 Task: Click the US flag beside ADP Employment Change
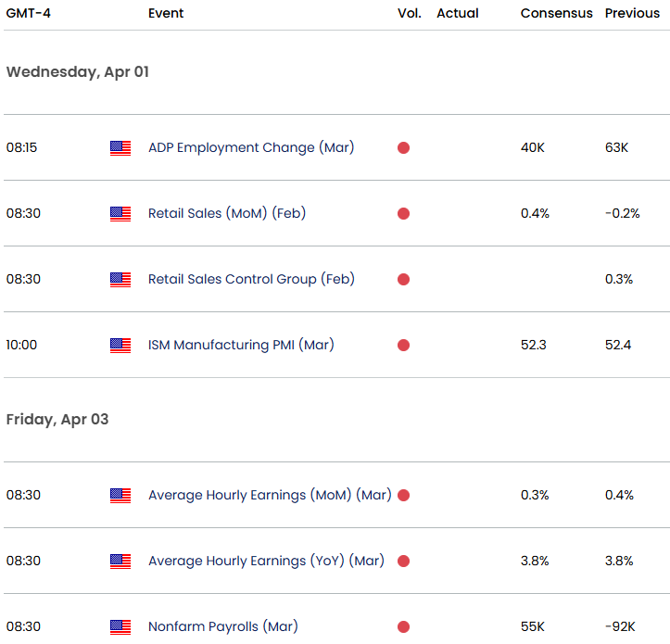point(120,148)
